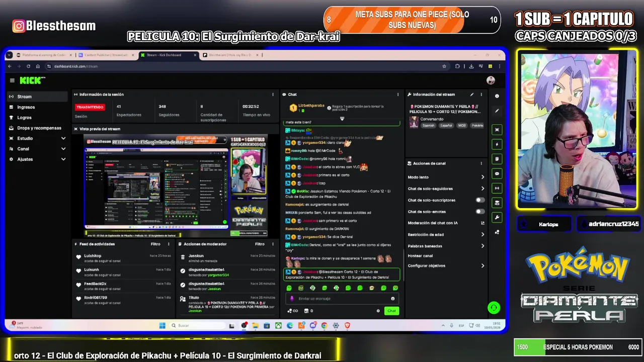Click the wrench icon in right sidebar

497,218
